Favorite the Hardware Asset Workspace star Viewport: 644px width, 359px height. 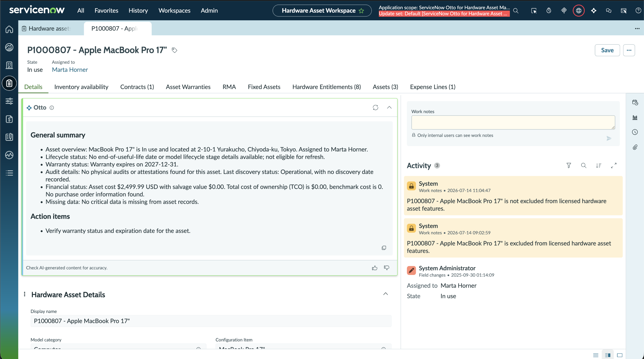tap(362, 11)
